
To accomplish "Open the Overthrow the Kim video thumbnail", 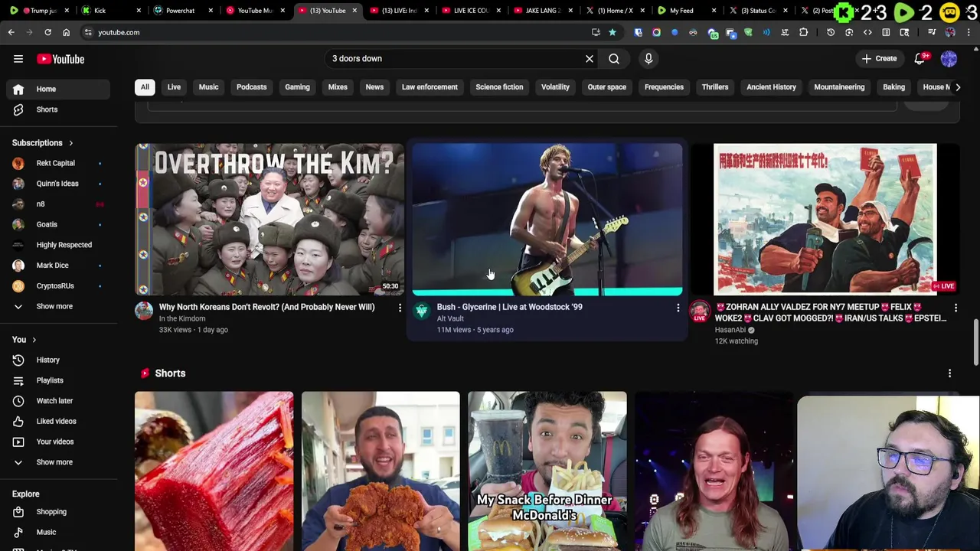I will tap(269, 219).
